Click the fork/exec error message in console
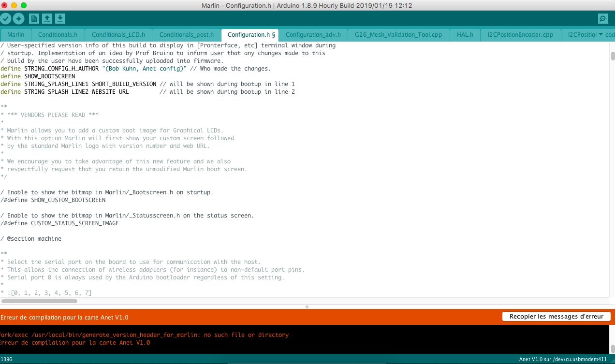The image size is (615, 364). [x=144, y=335]
